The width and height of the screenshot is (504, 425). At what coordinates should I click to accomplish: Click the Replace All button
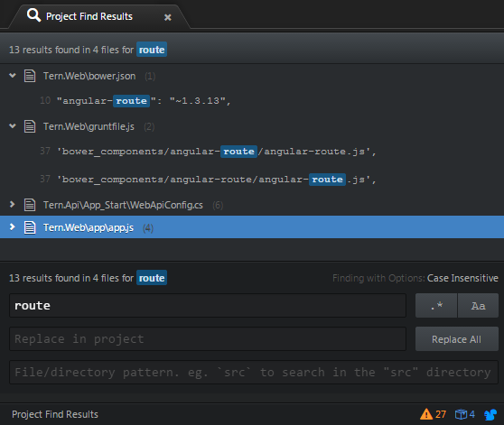pos(457,339)
